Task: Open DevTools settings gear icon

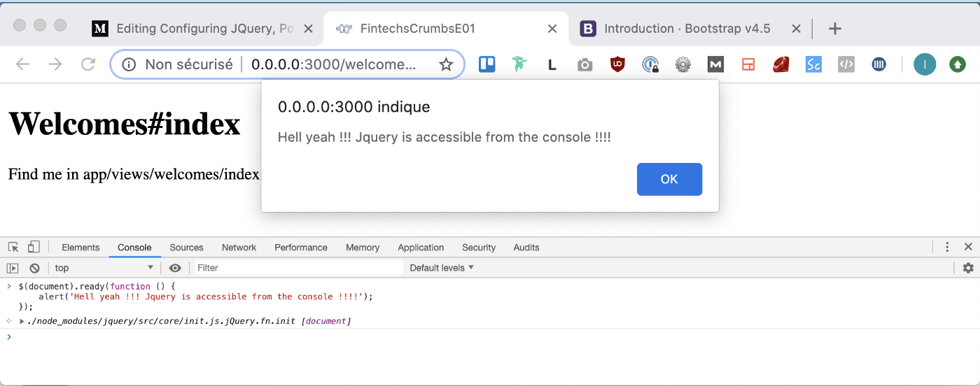Action: click(968, 268)
